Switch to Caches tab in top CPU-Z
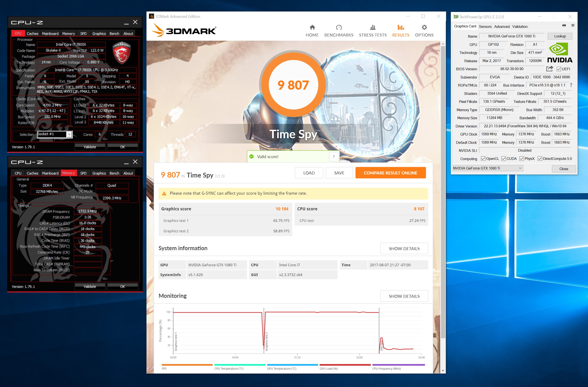 (x=32, y=34)
